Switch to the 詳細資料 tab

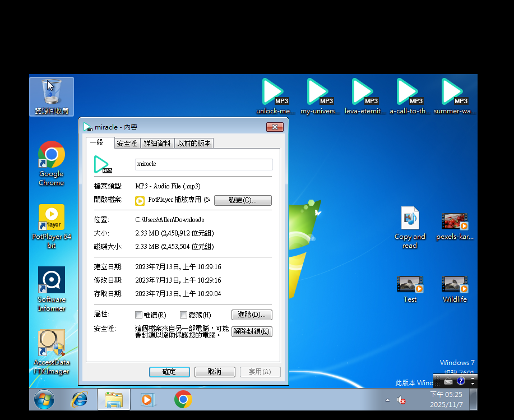158,144
